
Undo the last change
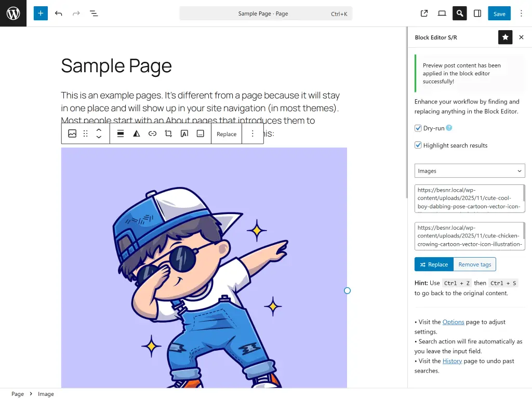coord(59,13)
